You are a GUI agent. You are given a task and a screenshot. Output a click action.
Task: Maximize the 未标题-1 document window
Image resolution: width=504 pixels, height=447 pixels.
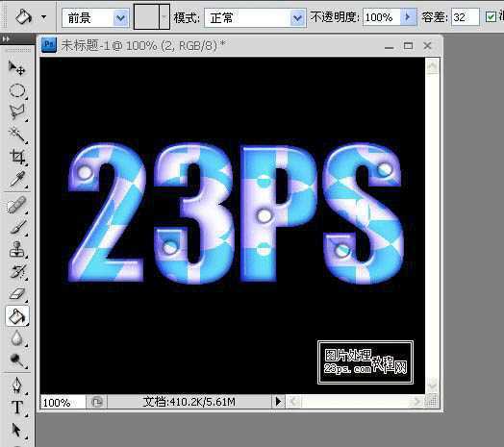pos(408,46)
